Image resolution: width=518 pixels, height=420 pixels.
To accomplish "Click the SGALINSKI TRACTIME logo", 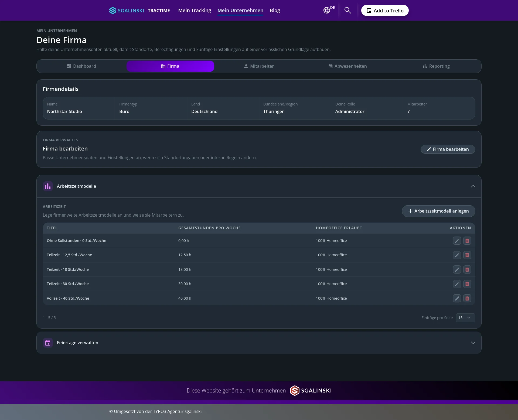I will 139,11.
